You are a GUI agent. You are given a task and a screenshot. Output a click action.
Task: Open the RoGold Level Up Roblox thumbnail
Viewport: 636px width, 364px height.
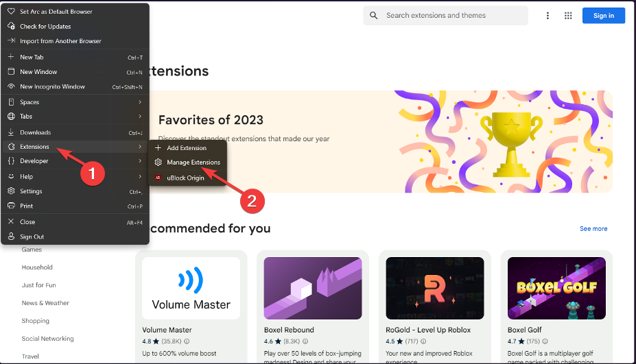click(435, 288)
